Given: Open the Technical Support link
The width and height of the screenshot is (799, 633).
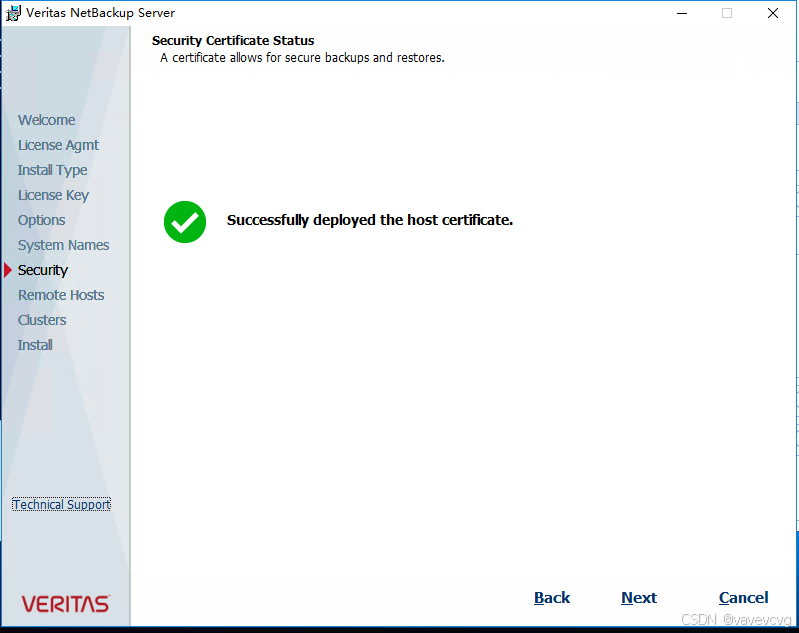Looking at the screenshot, I should [62, 504].
